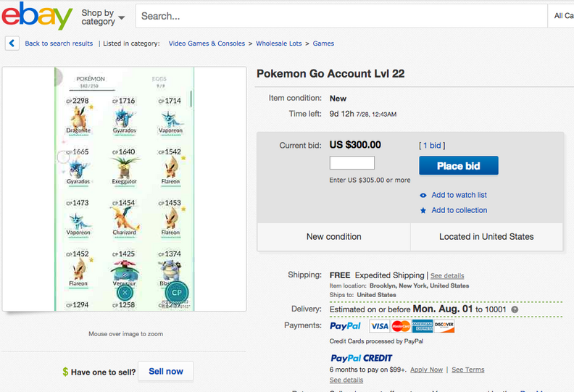574x392 pixels.
Task: Open the Video Games & Consoles breadcrumb
Action: (207, 43)
